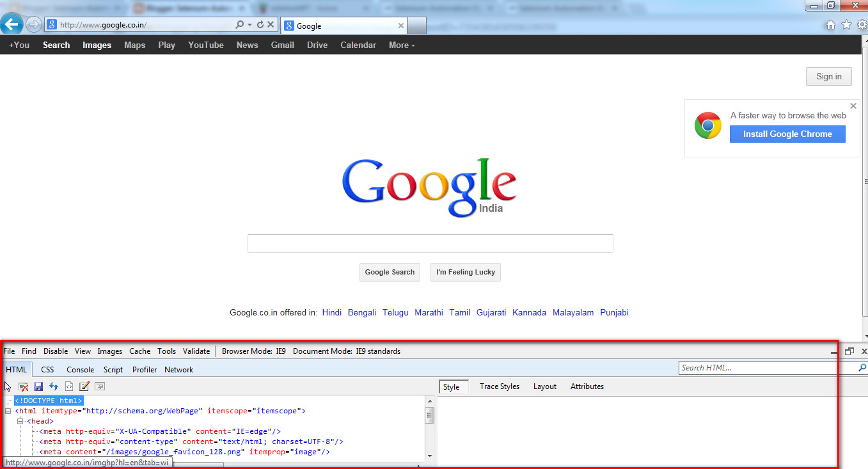Open the developer tools Images menu
868x469 pixels.
point(110,351)
